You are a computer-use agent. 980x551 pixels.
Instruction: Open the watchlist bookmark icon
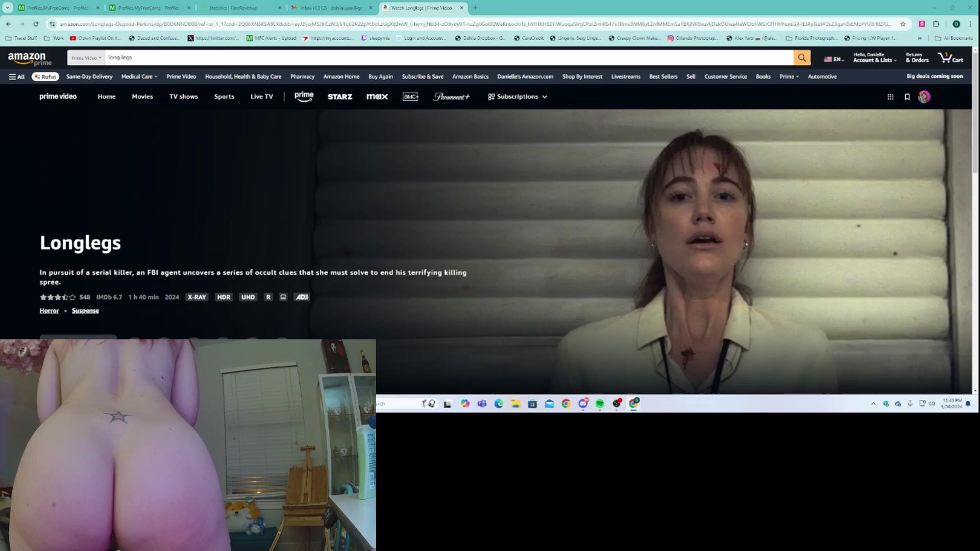tap(907, 97)
